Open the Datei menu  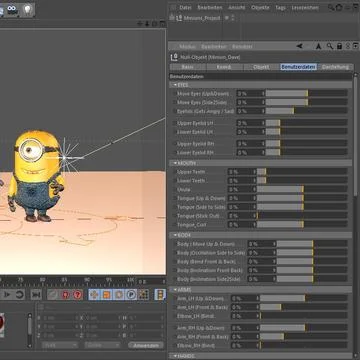tap(185, 7)
